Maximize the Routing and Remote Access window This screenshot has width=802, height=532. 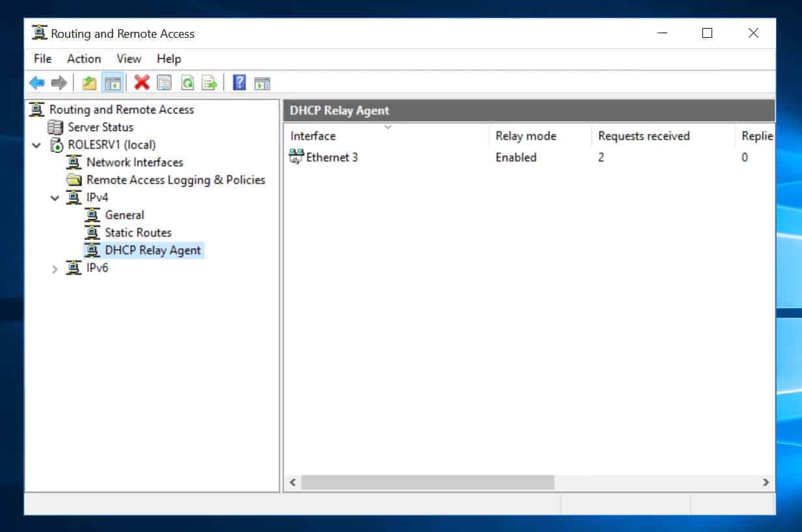[x=707, y=33]
